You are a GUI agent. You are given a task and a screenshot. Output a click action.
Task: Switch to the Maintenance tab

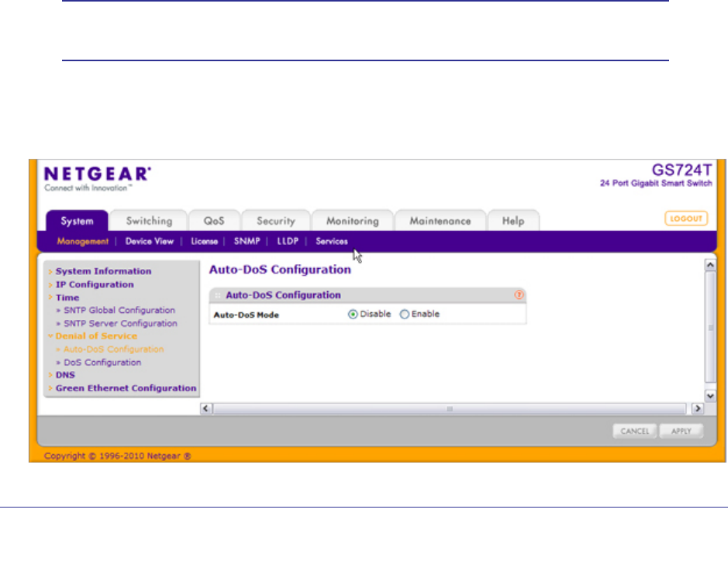coord(440,221)
